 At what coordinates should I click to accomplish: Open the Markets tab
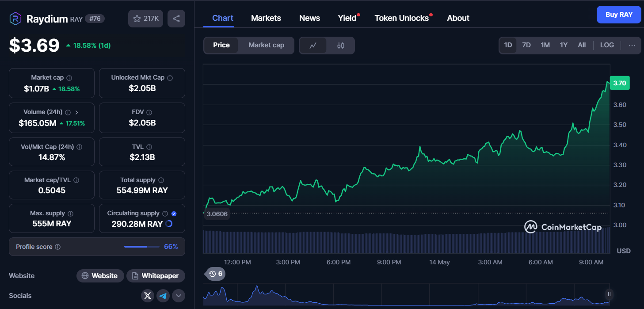click(266, 18)
